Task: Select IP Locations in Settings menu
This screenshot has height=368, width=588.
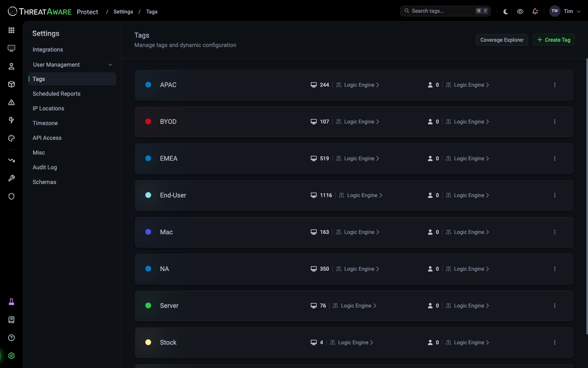Action: coord(48,108)
